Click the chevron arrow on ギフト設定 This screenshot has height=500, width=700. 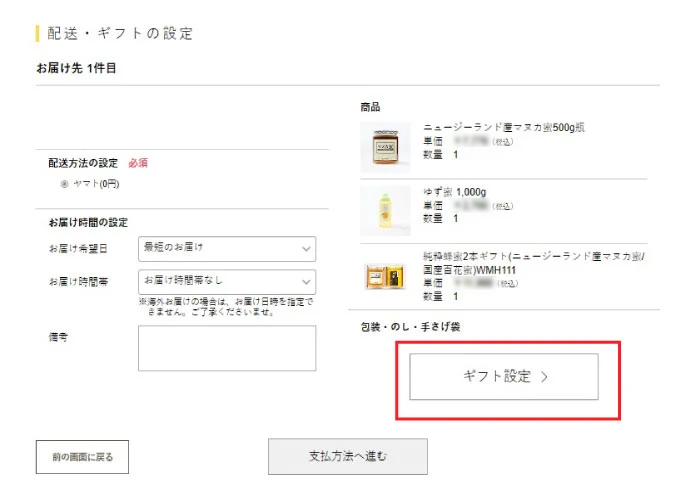coord(544,377)
